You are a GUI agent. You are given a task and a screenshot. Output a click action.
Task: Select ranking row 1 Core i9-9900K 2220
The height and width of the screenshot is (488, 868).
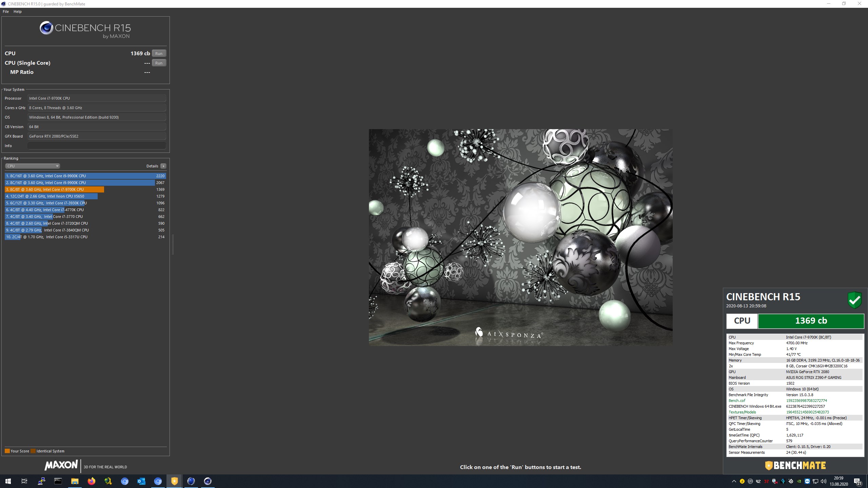pos(85,176)
